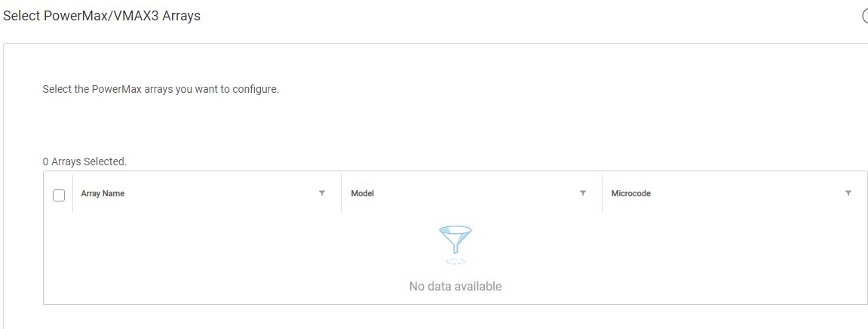This screenshot has height=329, width=868.
Task: Click divider between Model and Microcode columns
Action: pyautogui.click(x=602, y=194)
